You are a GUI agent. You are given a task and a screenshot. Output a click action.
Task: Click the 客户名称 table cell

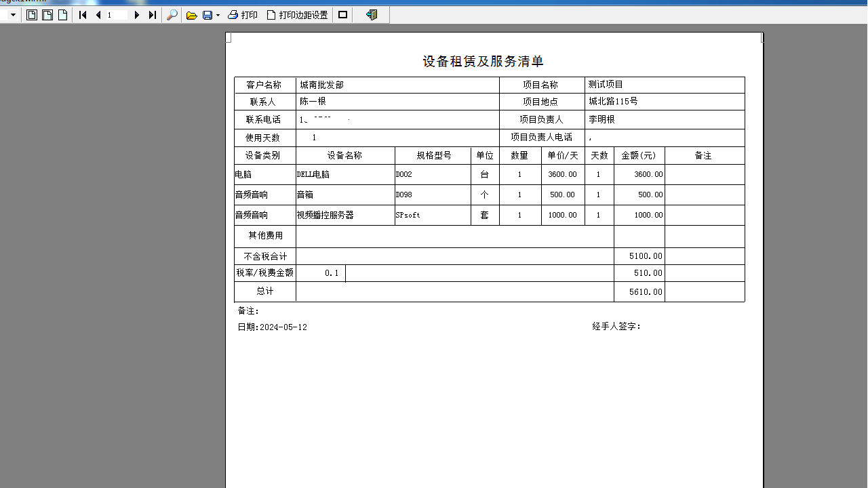coord(264,84)
